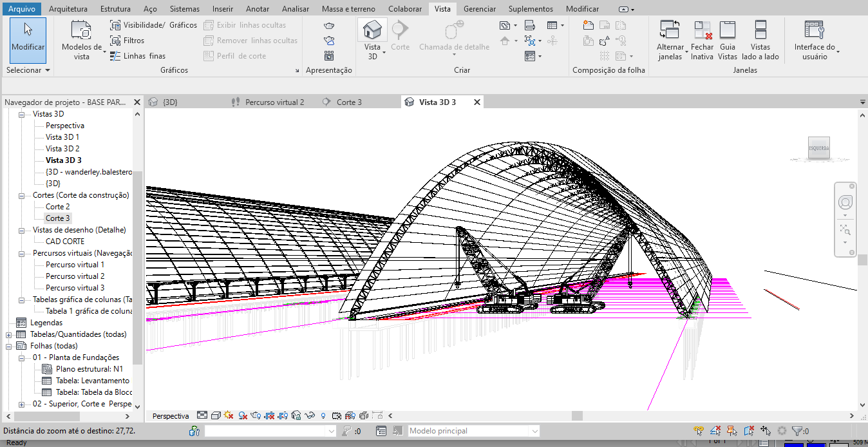868x447 pixels.
Task: Click the Visibilidade/Gráficos tool
Action: pos(153,25)
